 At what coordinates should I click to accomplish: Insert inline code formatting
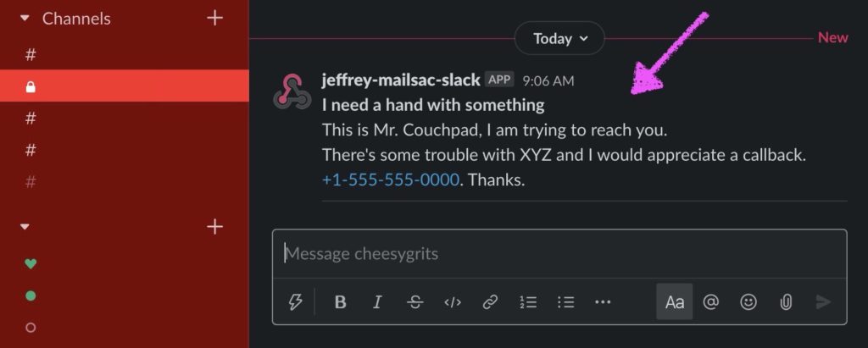453,302
